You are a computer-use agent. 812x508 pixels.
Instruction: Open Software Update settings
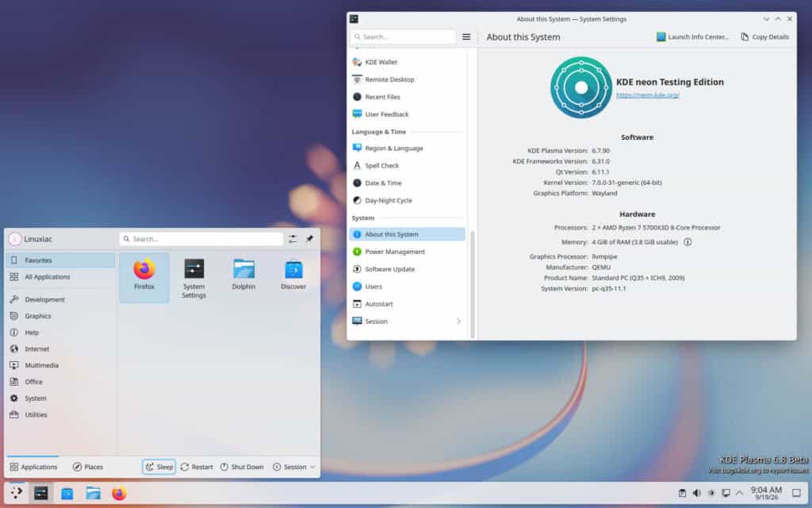407,269
